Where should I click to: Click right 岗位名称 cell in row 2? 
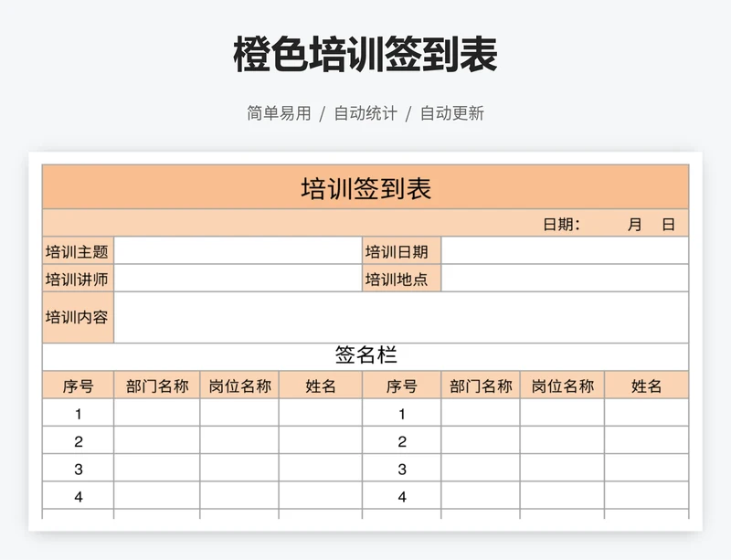click(x=562, y=440)
